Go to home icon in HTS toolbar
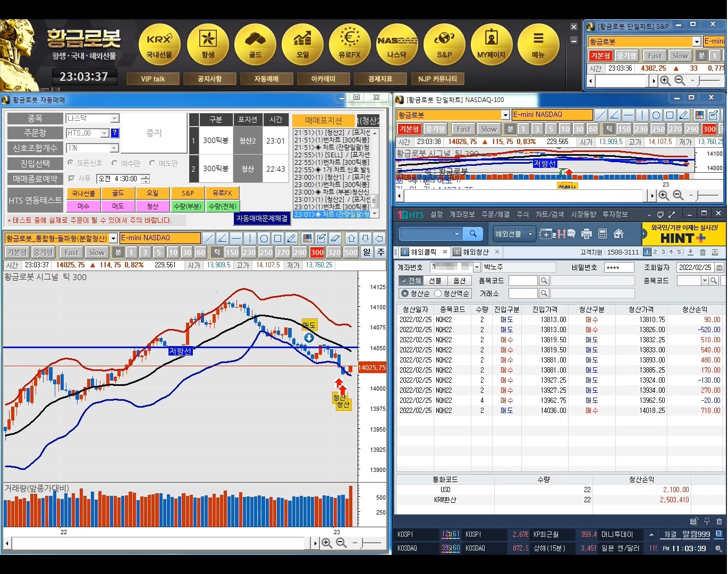This screenshot has width=728, height=574. (x=619, y=234)
